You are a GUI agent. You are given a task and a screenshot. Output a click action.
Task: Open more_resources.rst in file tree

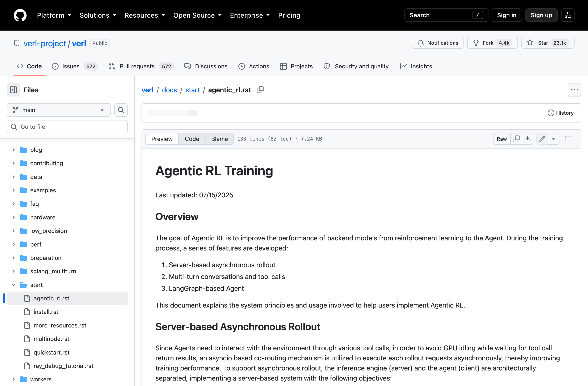coord(67,325)
